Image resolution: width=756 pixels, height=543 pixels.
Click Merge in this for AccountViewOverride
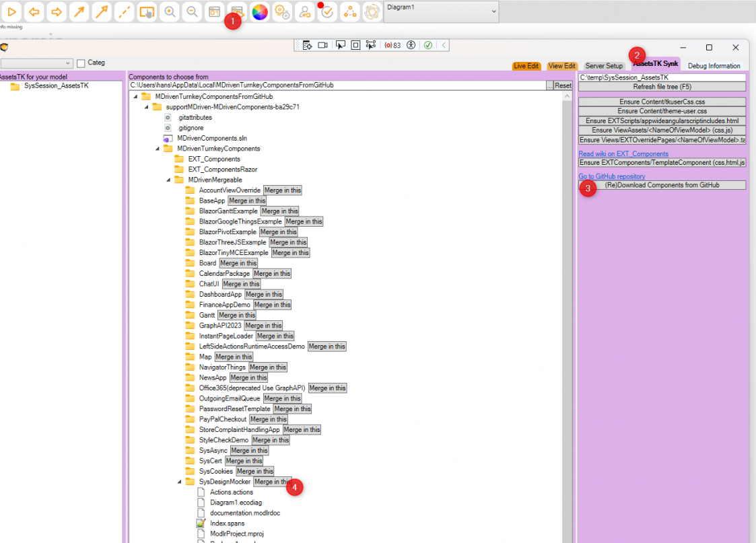point(283,190)
